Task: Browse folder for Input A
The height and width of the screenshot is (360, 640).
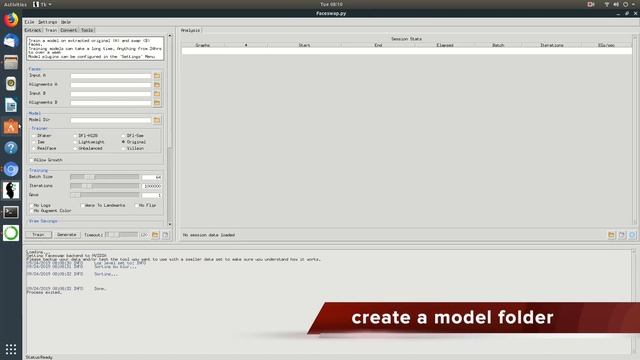Action: coord(157,76)
